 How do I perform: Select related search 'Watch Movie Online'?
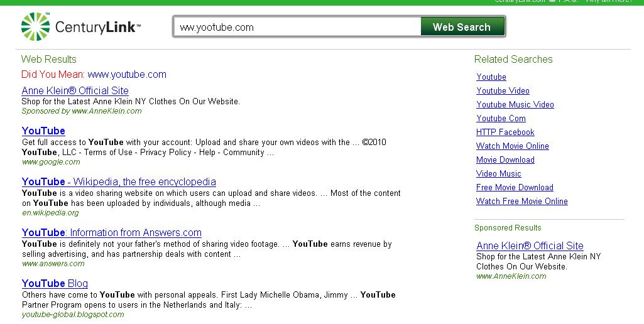512,146
